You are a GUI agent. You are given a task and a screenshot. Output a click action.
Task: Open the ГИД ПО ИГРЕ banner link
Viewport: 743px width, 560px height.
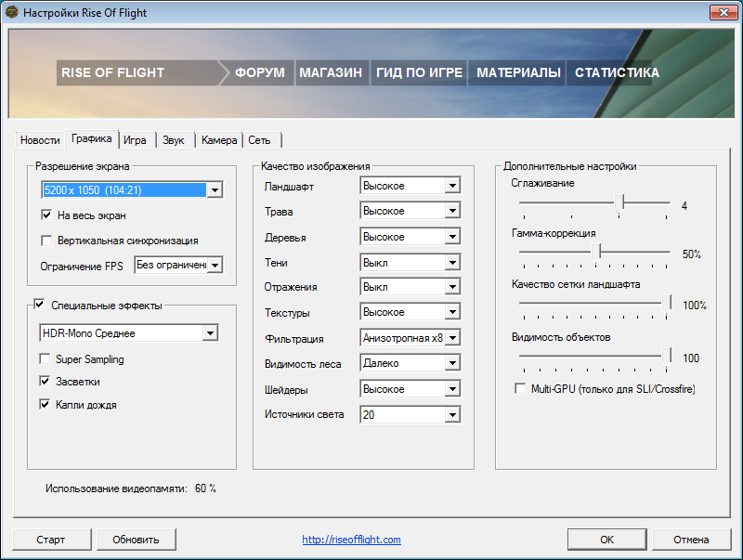pos(419,72)
